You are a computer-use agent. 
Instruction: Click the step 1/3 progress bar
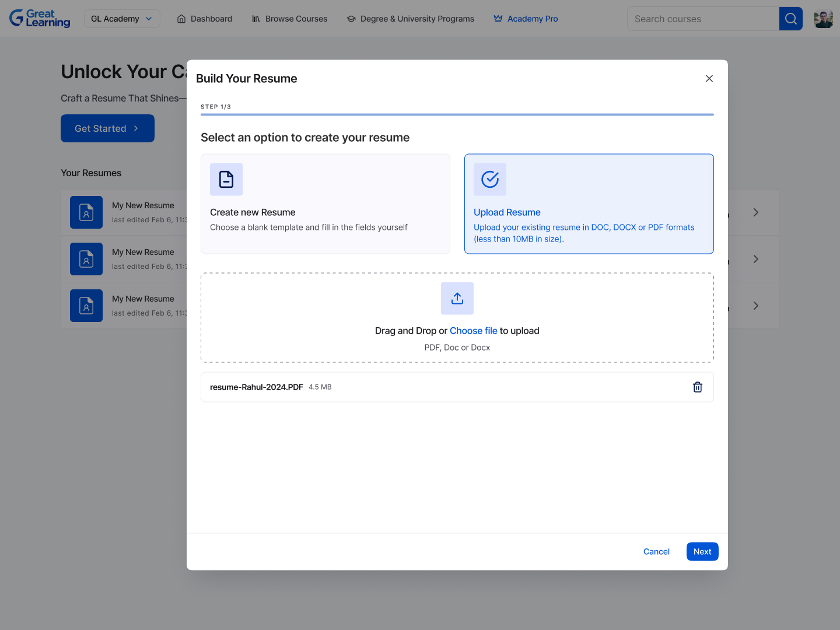tap(457, 114)
